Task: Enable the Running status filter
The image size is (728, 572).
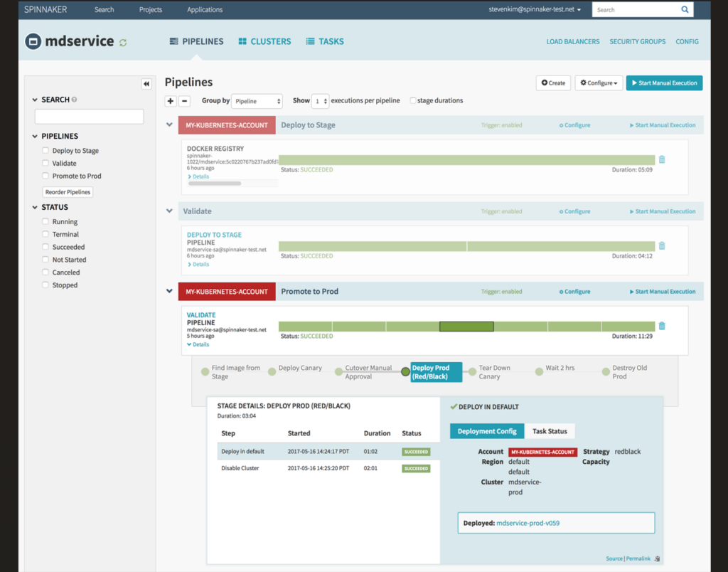Action: [x=45, y=221]
